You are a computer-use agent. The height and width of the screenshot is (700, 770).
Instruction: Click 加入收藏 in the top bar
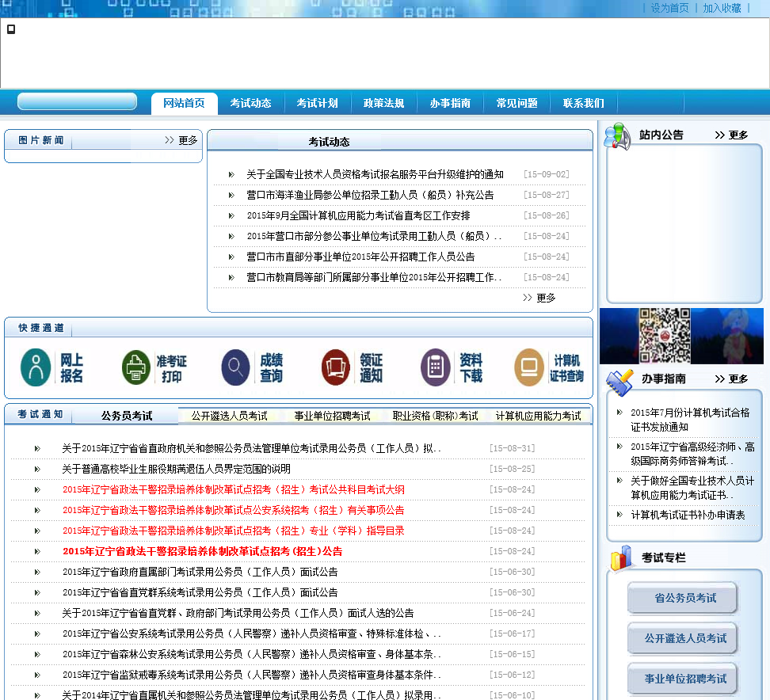point(722,8)
